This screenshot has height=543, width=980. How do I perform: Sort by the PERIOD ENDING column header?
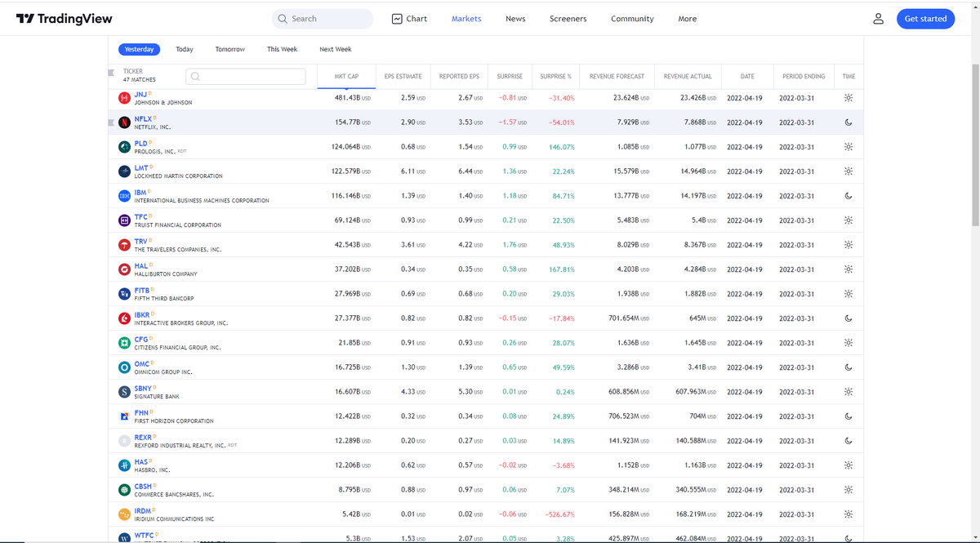point(804,77)
